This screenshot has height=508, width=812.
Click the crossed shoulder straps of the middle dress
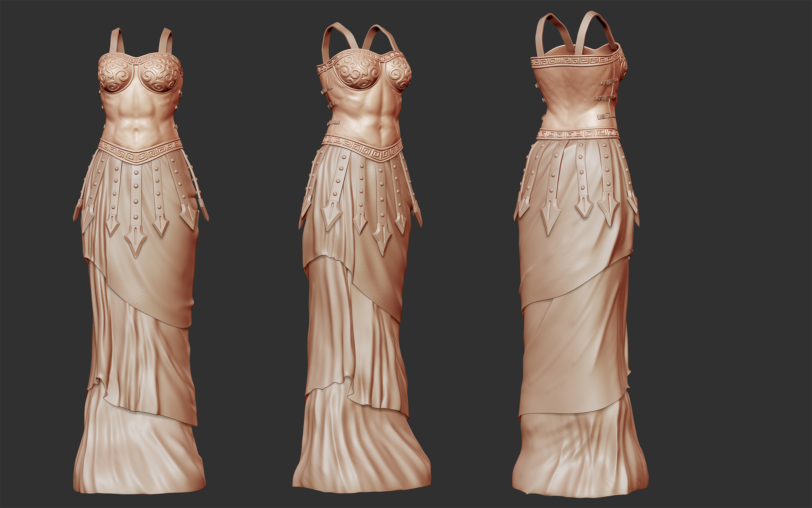point(361,38)
